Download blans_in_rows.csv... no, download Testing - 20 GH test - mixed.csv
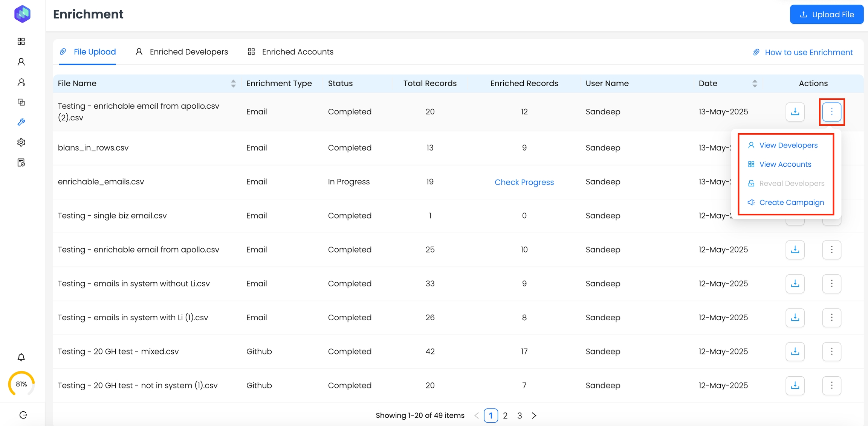Image resolution: width=868 pixels, height=426 pixels. point(795,351)
